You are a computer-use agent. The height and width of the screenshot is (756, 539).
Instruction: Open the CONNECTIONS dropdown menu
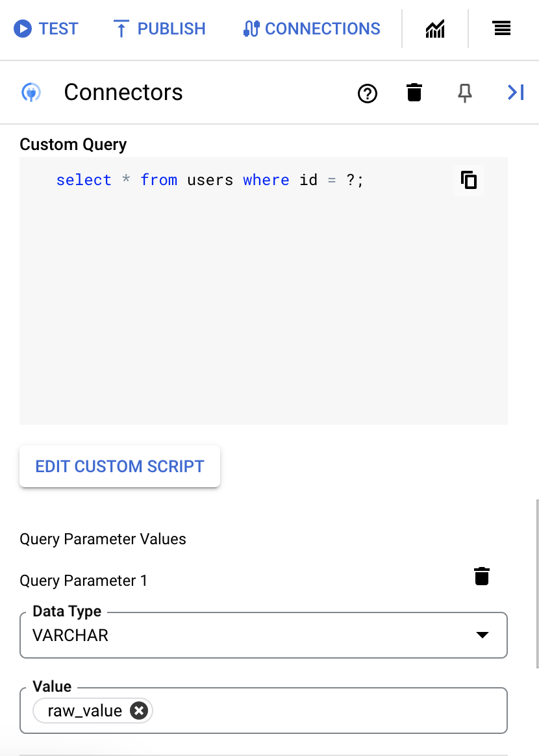pyautogui.click(x=310, y=29)
